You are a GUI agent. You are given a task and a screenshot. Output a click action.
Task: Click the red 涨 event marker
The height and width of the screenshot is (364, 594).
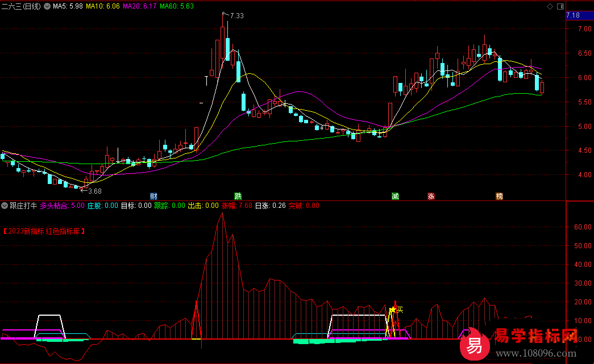(x=431, y=196)
